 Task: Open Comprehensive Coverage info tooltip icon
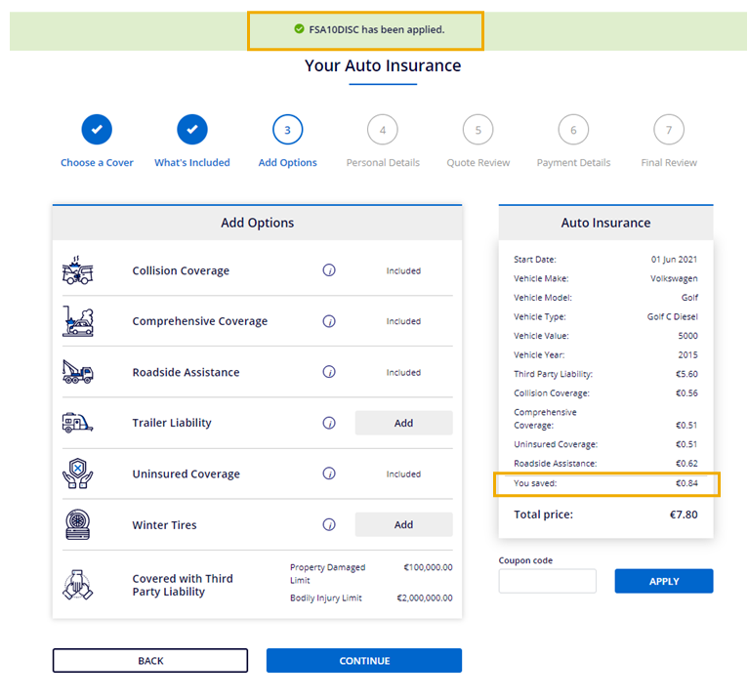(x=329, y=321)
